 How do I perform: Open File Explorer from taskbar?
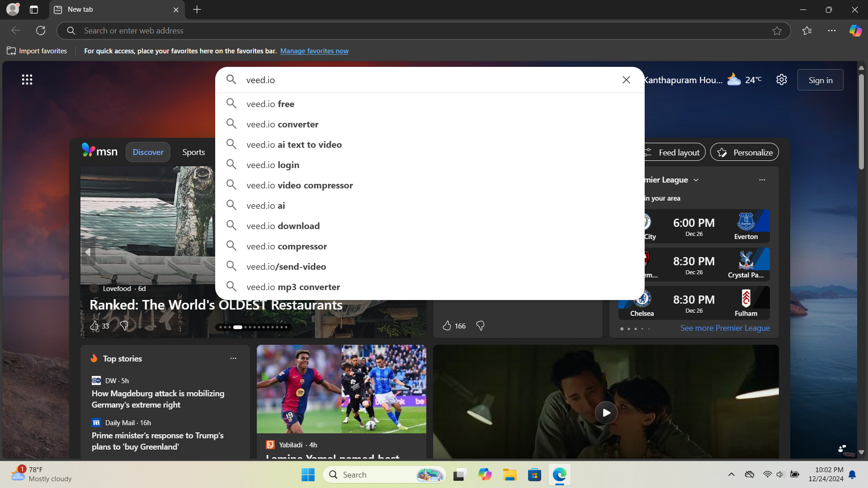[x=509, y=474]
